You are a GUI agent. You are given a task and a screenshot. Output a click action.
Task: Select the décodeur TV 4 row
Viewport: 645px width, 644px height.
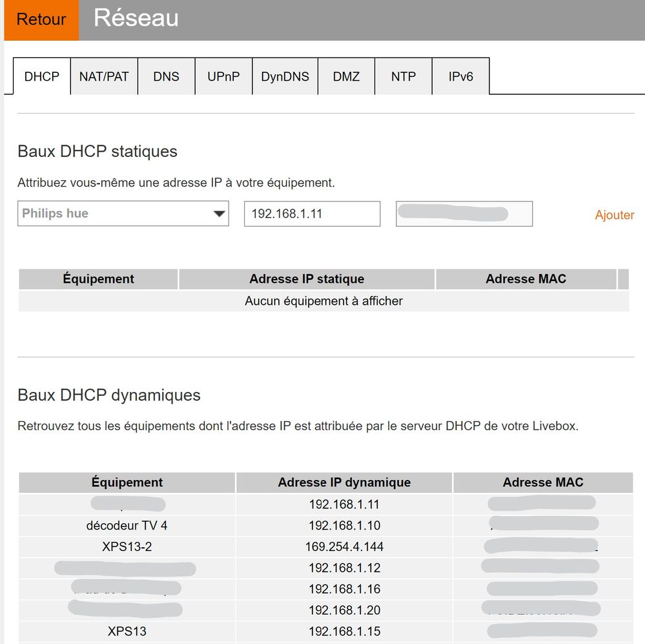tap(127, 526)
